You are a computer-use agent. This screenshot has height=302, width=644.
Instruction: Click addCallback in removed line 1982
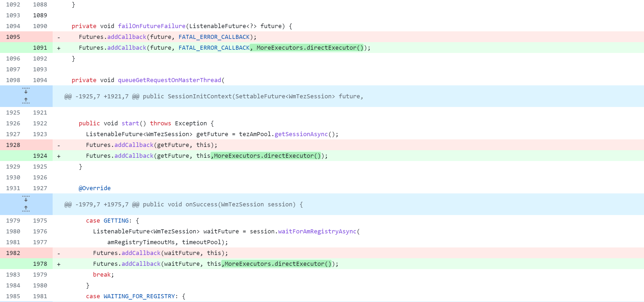coord(141,253)
